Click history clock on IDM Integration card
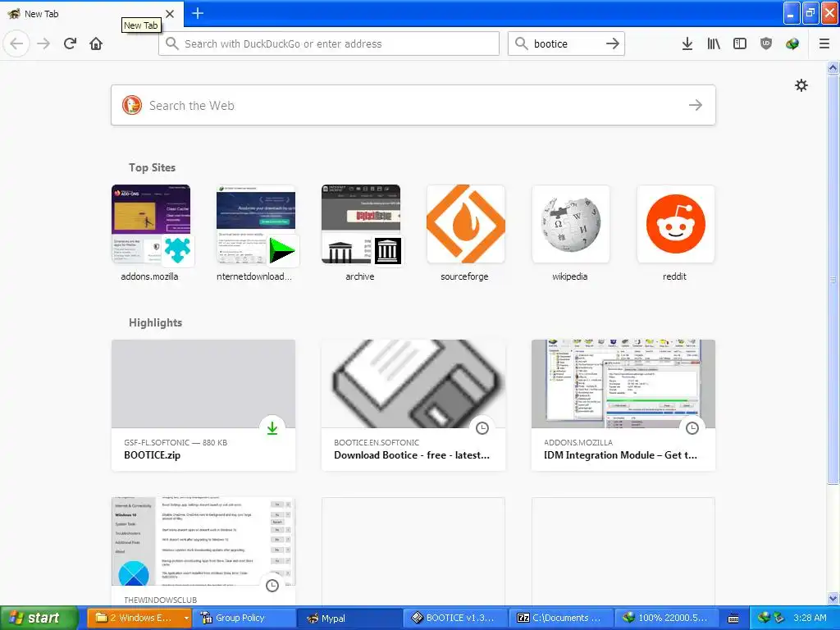Screen dimensions: 840x630 [692, 428]
